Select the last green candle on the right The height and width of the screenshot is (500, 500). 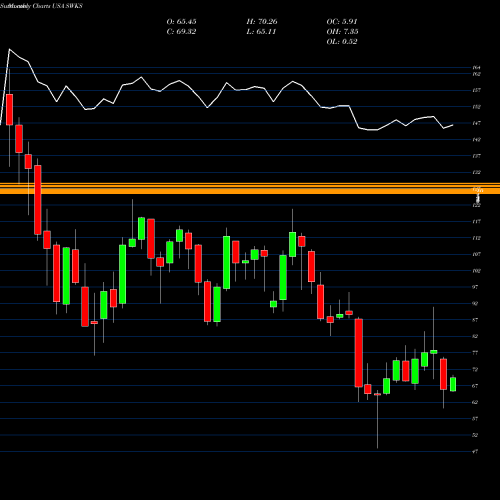(453, 384)
